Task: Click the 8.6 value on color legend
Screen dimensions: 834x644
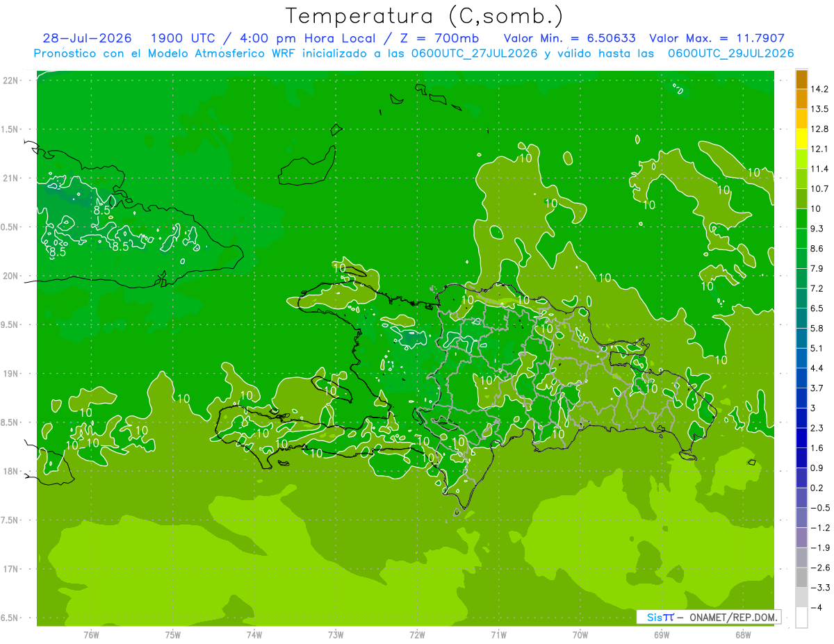Action: point(818,249)
